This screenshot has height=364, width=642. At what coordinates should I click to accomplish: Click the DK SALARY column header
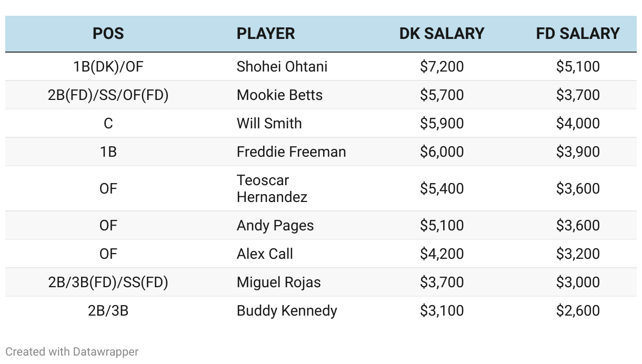(x=442, y=33)
